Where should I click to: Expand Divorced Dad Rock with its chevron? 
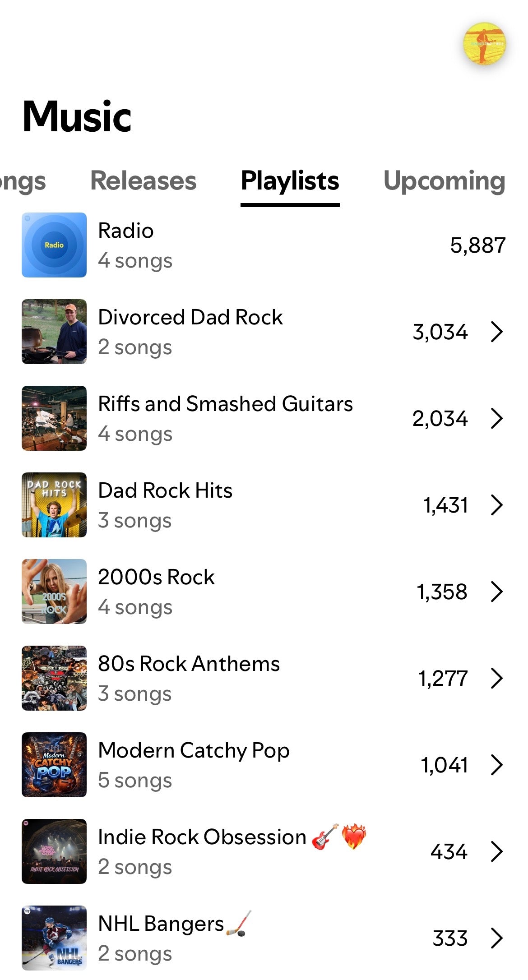point(496,332)
